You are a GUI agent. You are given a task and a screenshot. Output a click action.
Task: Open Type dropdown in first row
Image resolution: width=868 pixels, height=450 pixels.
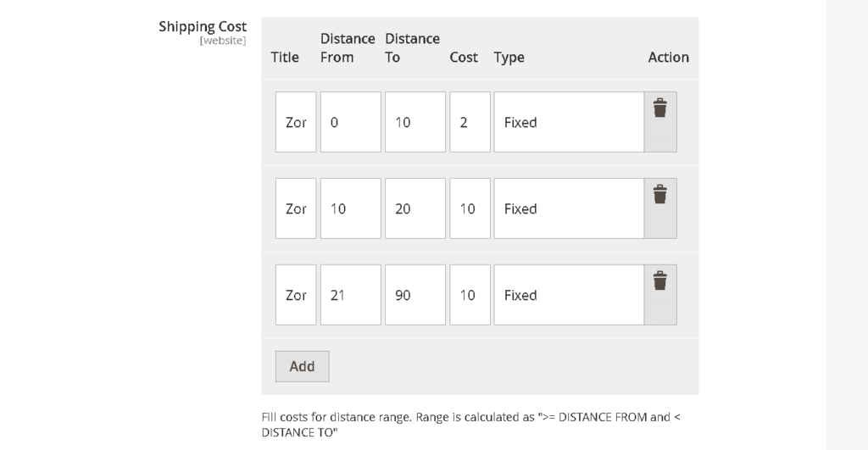(568, 122)
